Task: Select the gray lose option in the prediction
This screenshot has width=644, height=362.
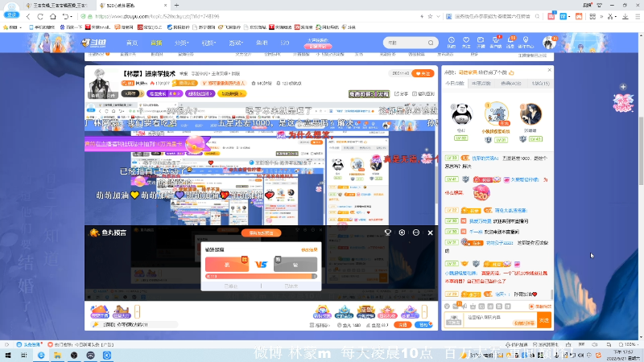Action: [295, 265]
